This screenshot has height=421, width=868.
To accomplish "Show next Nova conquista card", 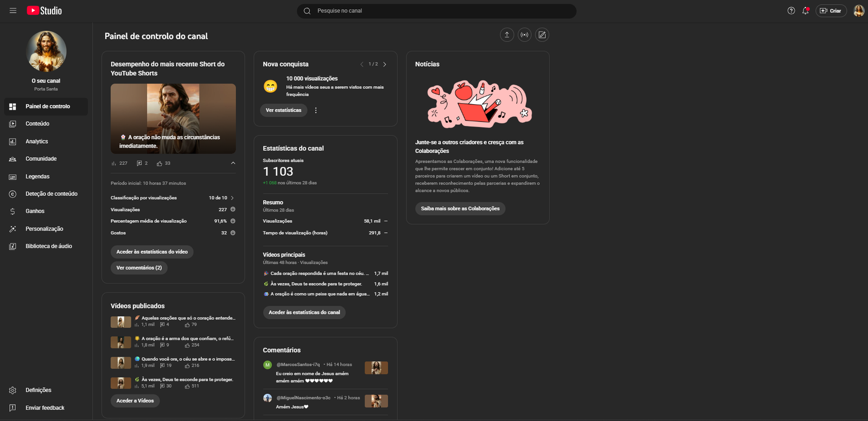I will point(385,64).
